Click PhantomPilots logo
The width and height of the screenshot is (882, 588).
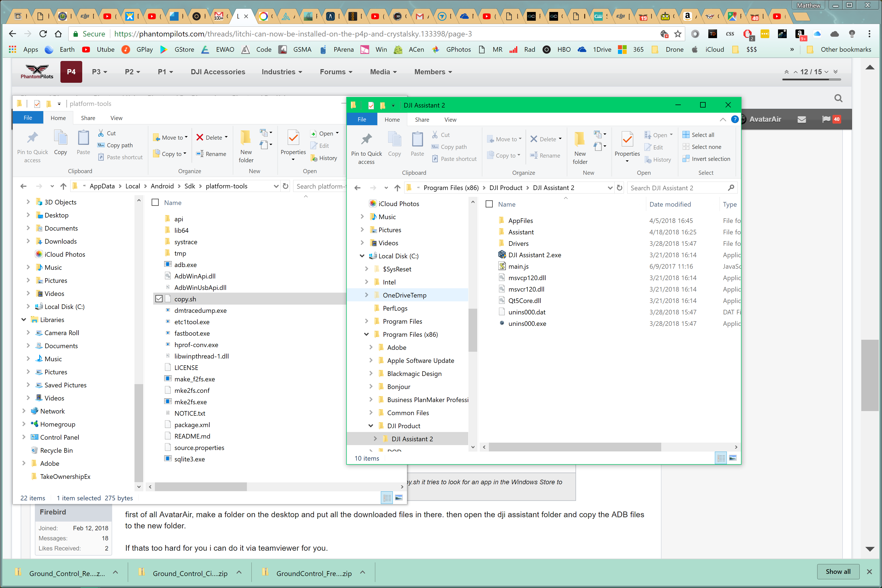(x=37, y=72)
